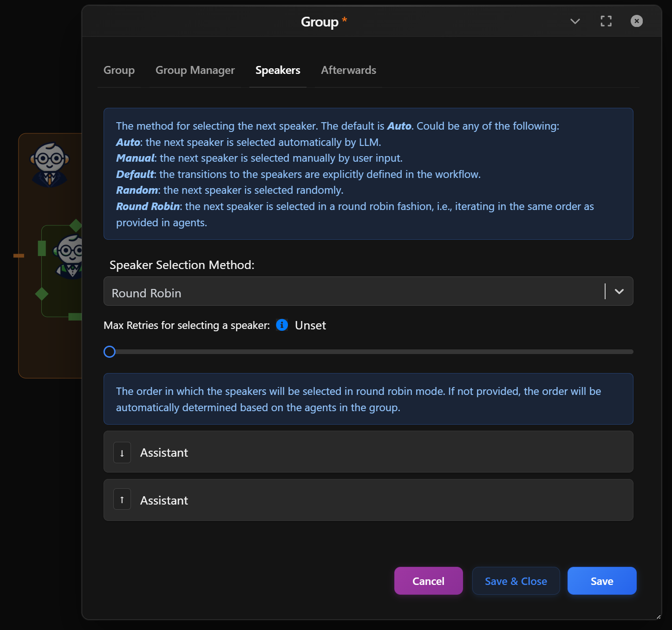This screenshot has height=630, width=672.
Task: Move first Assistant down using its arrow icon
Action: tap(122, 452)
